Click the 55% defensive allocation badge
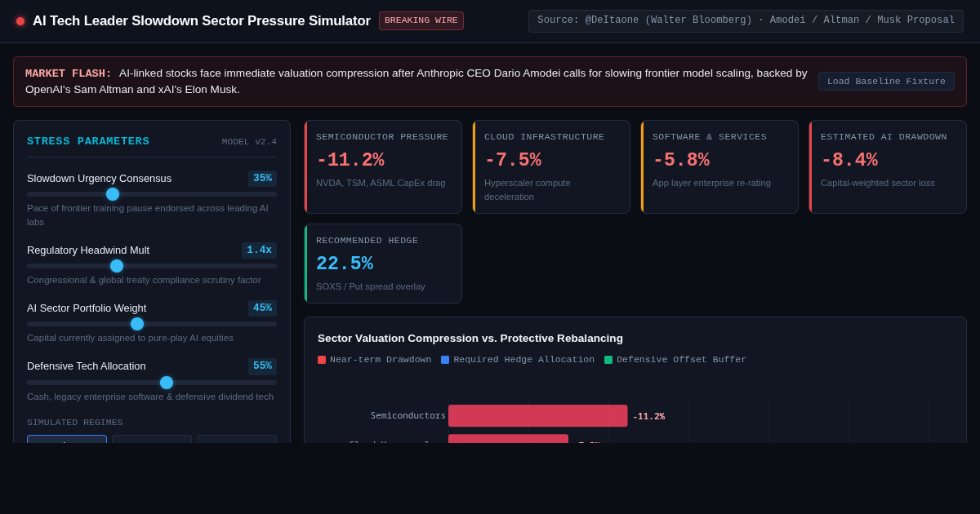The image size is (980, 514). (x=262, y=366)
